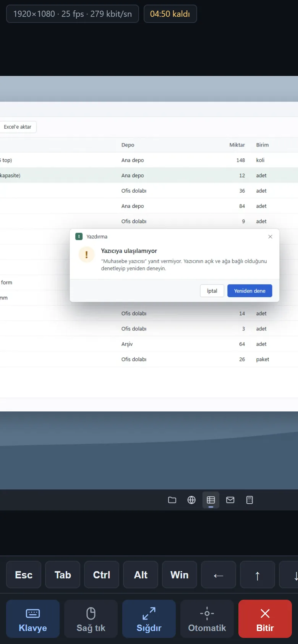Select the active table app in taskbar
This screenshot has width=298, height=644.
click(211, 500)
